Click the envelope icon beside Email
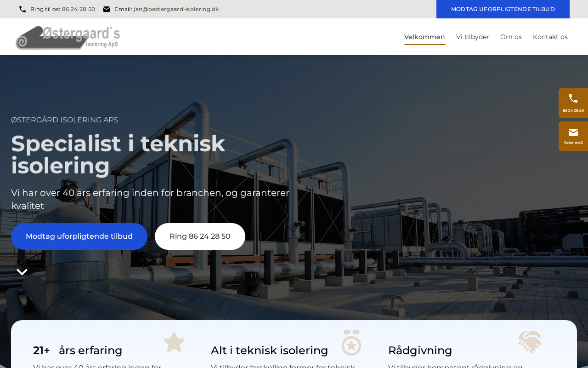This screenshot has height=368, width=588. pyautogui.click(x=107, y=9)
